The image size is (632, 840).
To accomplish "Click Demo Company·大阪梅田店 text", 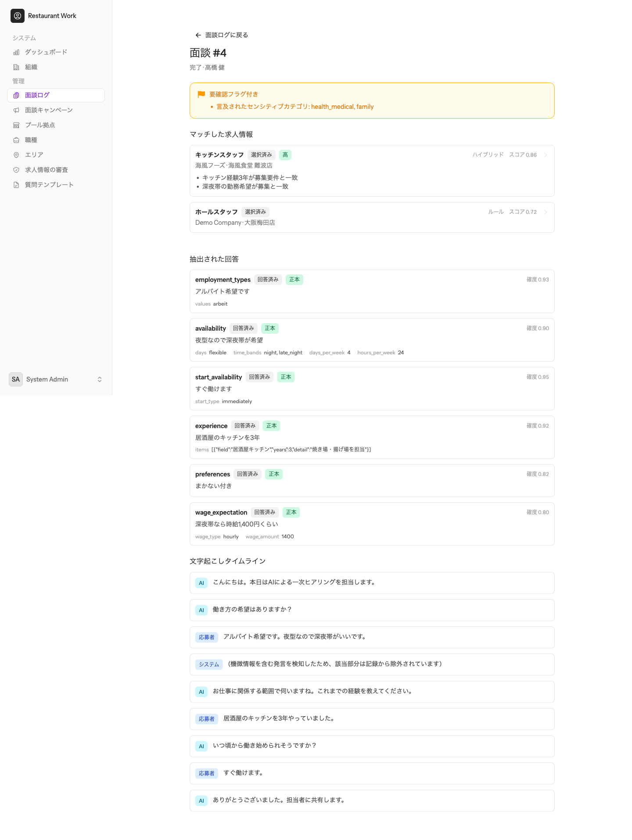I will (235, 223).
